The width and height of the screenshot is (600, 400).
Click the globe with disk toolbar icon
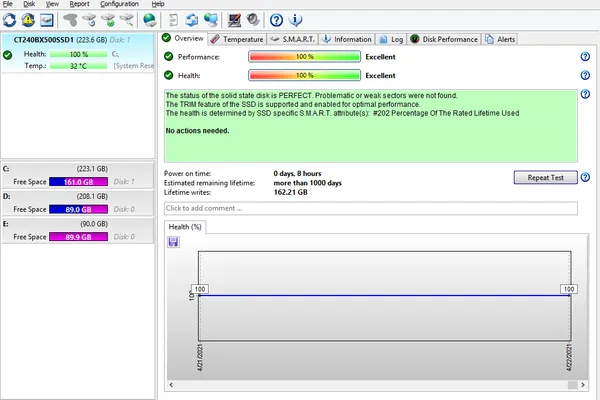pyautogui.click(x=150, y=20)
